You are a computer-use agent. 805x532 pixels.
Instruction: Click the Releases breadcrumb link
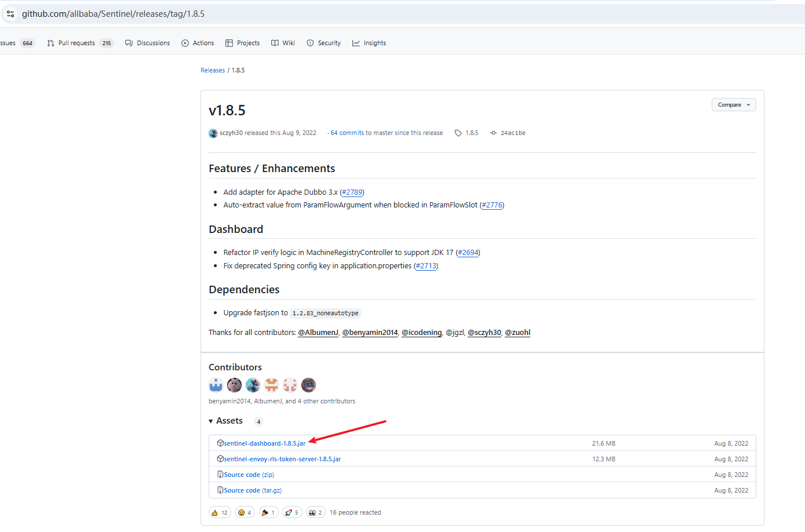click(213, 70)
